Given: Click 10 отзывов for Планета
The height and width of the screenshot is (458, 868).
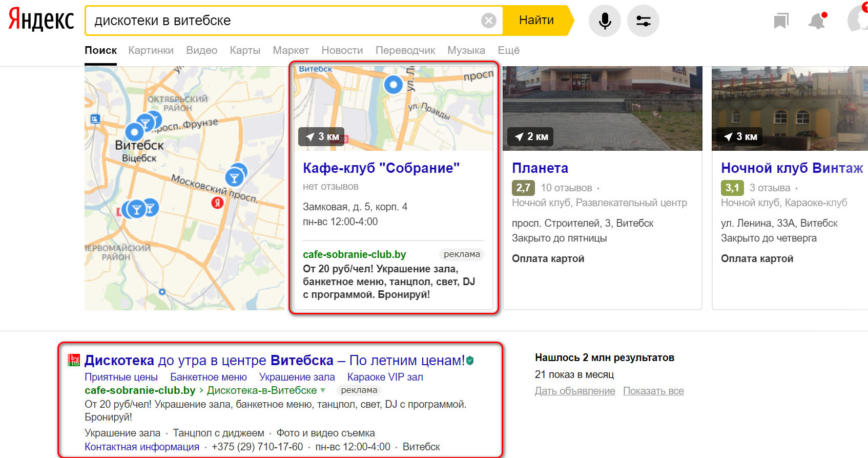Looking at the screenshot, I should click(566, 188).
